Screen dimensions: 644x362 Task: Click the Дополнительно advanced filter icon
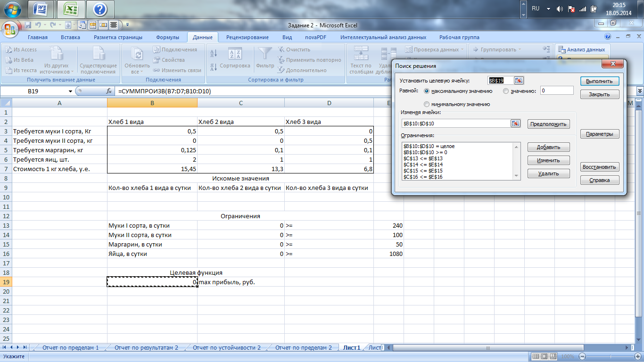point(281,70)
